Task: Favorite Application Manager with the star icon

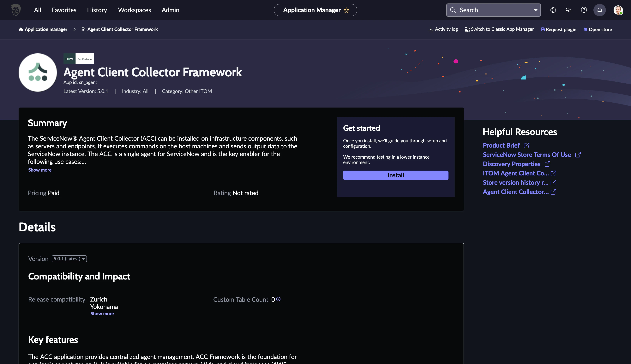Action: [346, 10]
